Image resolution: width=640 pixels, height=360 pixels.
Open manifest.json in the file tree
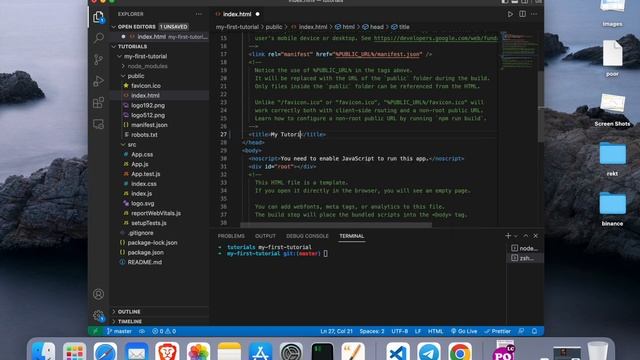point(149,125)
